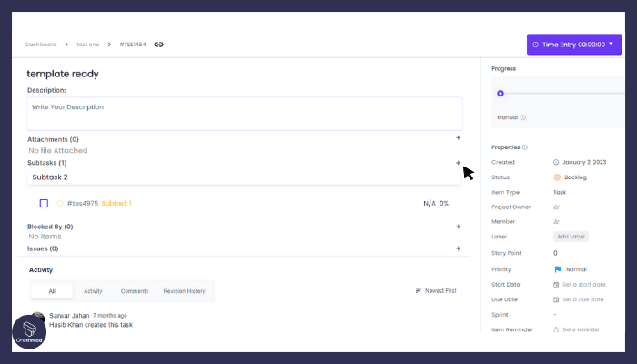Click the clock icon in Time Entry button
The height and width of the screenshot is (364, 637).
point(535,45)
